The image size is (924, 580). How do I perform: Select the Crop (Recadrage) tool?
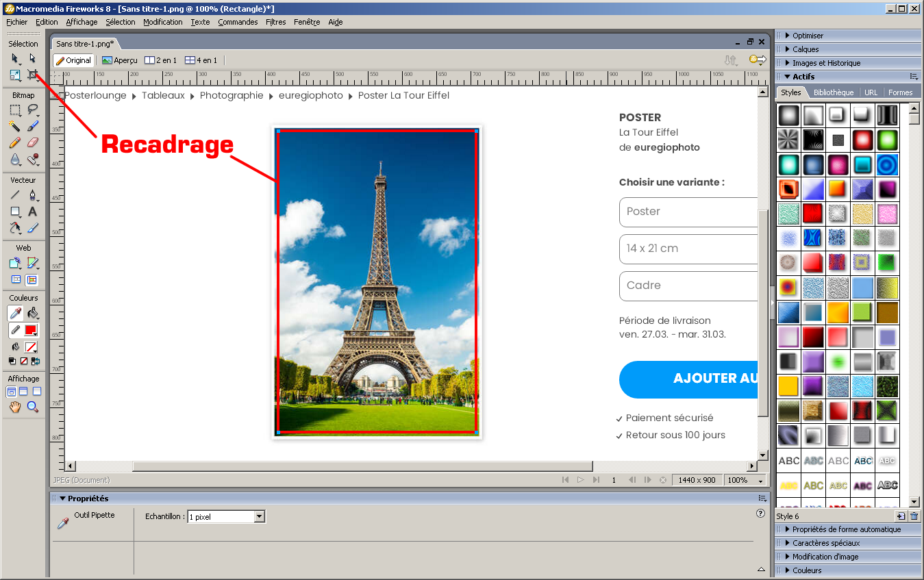[x=32, y=75]
